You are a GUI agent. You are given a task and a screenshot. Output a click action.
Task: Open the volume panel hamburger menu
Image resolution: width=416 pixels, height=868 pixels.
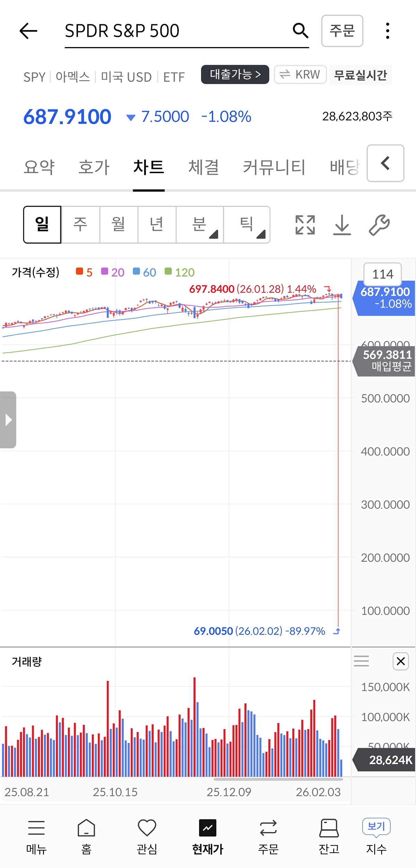[x=361, y=661]
